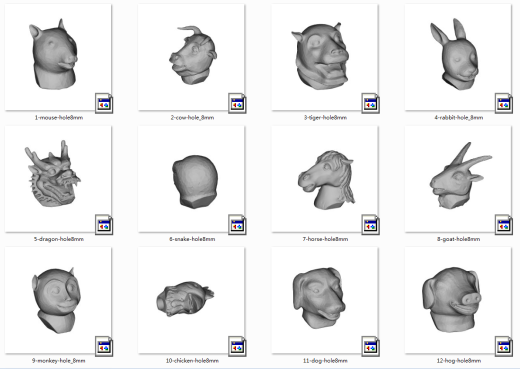This screenshot has width=520, height=369.
Task: Click the filename "12-hog-hole8mm"
Action: click(459, 361)
